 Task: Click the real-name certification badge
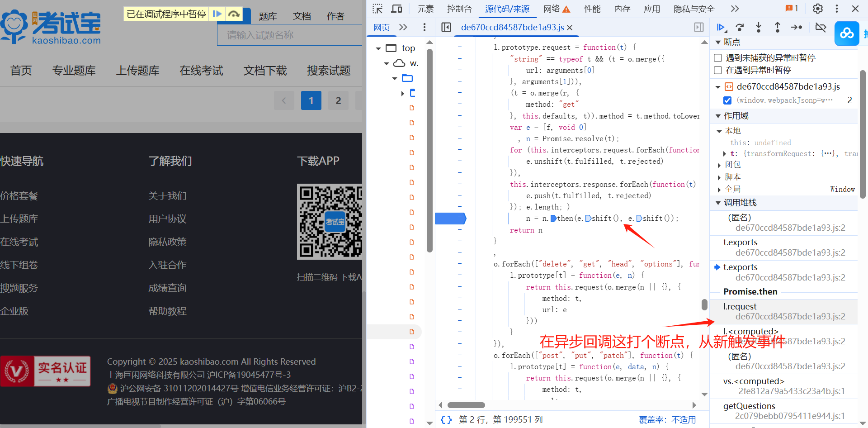click(46, 371)
